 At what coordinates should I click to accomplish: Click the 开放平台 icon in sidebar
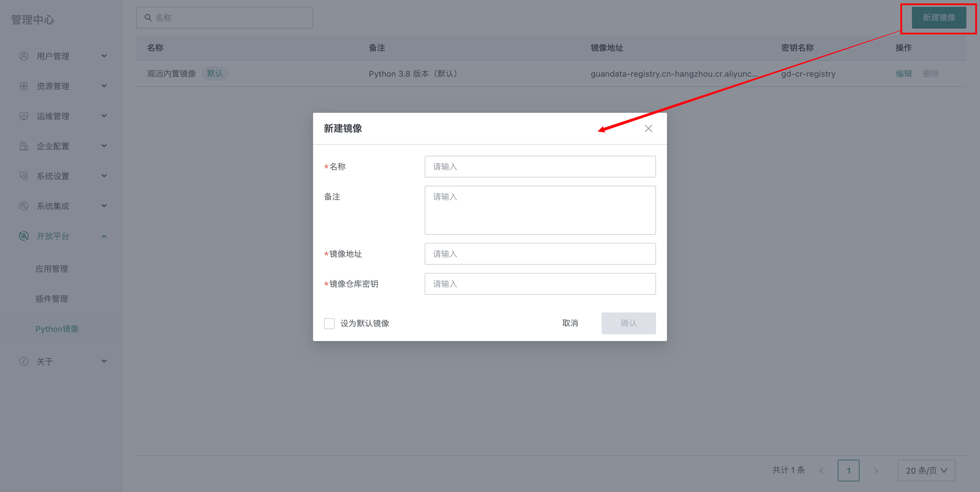click(x=23, y=236)
